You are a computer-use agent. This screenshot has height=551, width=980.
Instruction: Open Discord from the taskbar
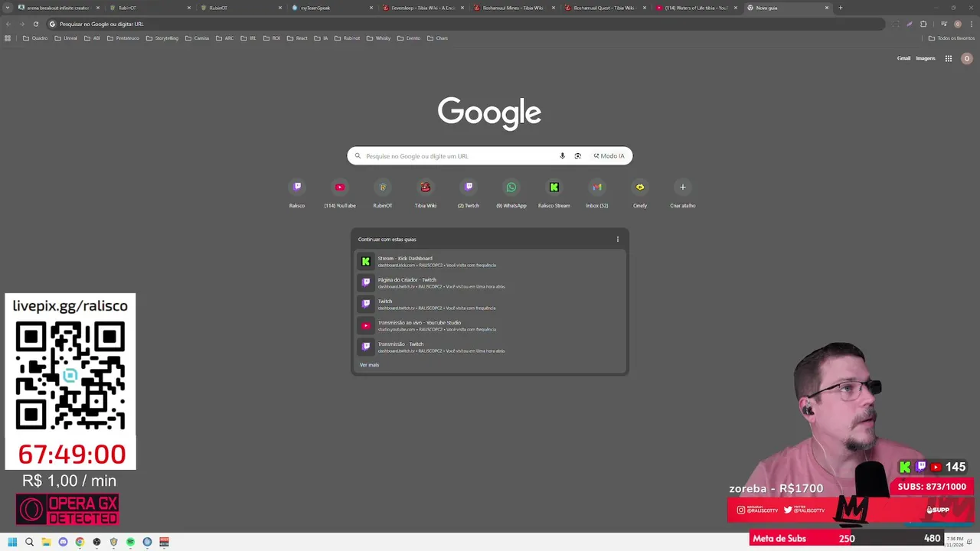point(63,542)
